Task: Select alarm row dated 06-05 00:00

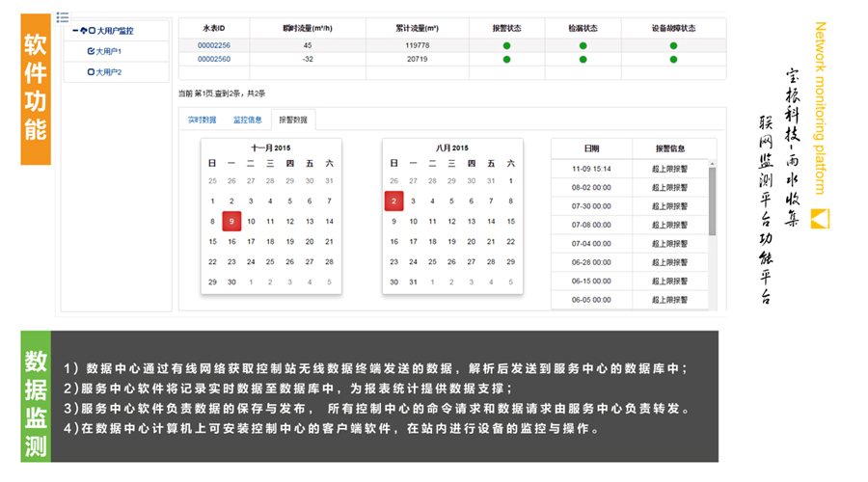Action: pyautogui.click(x=630, y=300)
